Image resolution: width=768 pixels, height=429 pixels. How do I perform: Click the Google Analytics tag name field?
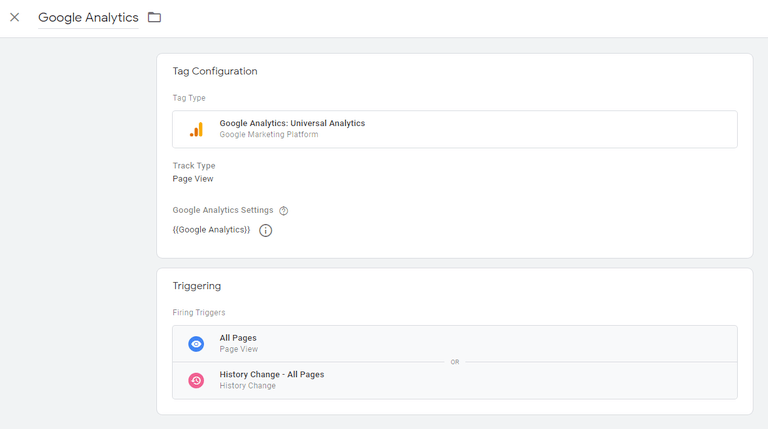(x=88, y=18)
